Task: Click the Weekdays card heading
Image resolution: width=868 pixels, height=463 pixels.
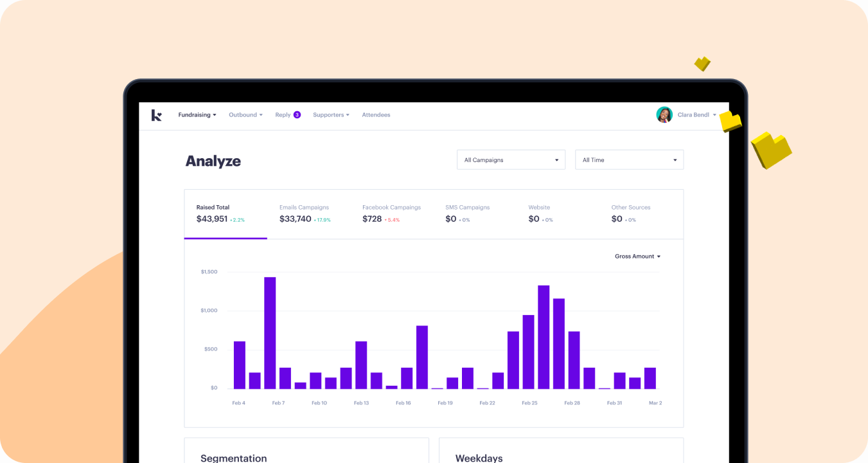Action: point(479,458)
